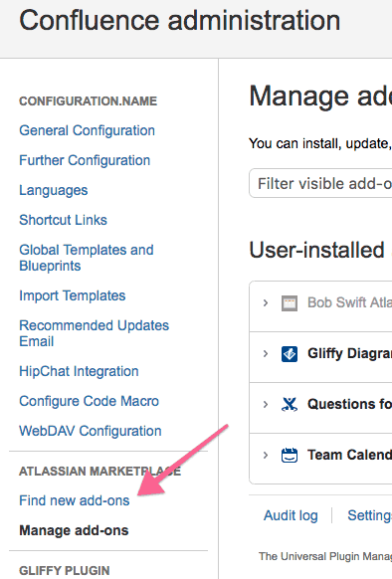Click the GLIFFY PLUGIN section header

point(65,570)
